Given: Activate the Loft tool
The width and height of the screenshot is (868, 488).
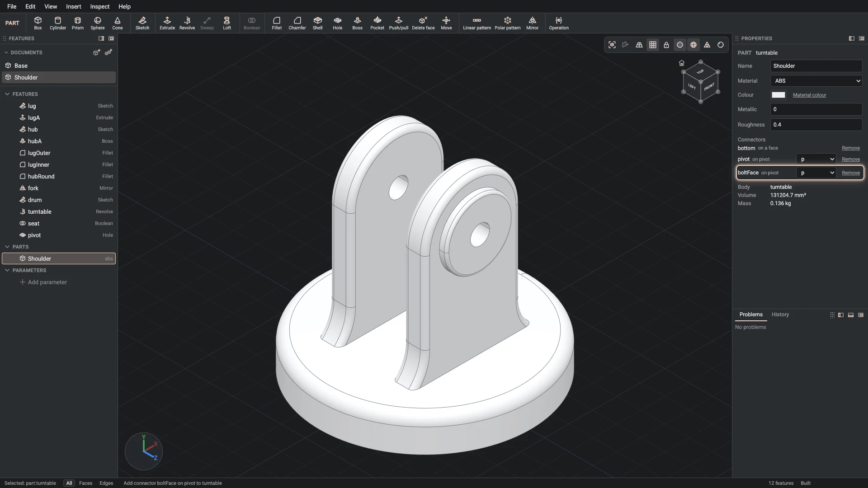Looking at the screenshot, I should [227, 23].
